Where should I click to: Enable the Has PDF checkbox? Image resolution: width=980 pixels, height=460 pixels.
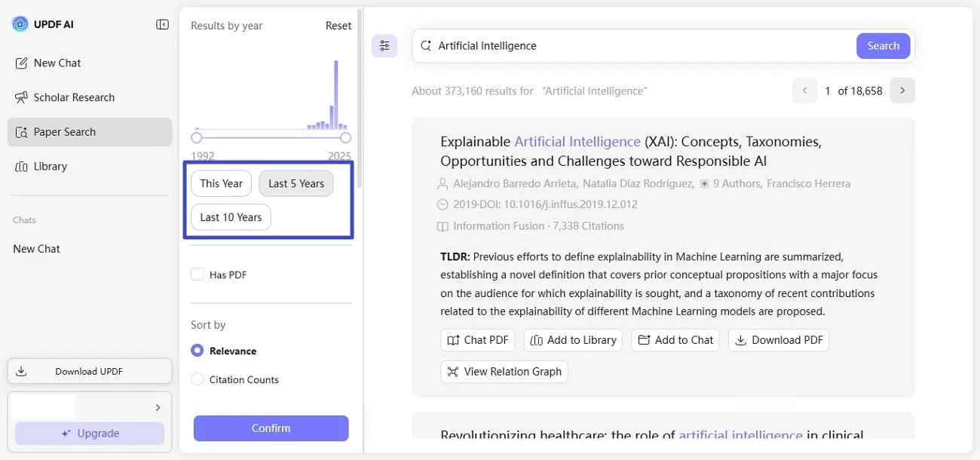click(x=198, y=274)
